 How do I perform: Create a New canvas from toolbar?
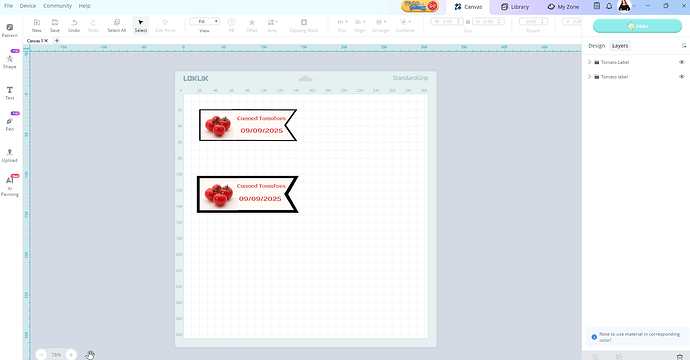(37, 26)
